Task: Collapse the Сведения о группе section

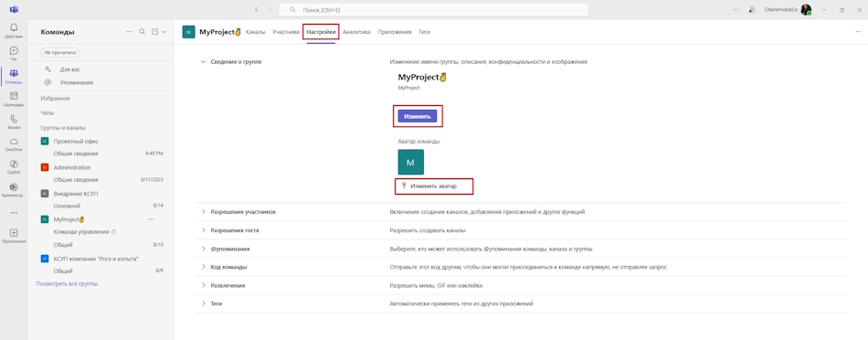Action: pos(203,61)
